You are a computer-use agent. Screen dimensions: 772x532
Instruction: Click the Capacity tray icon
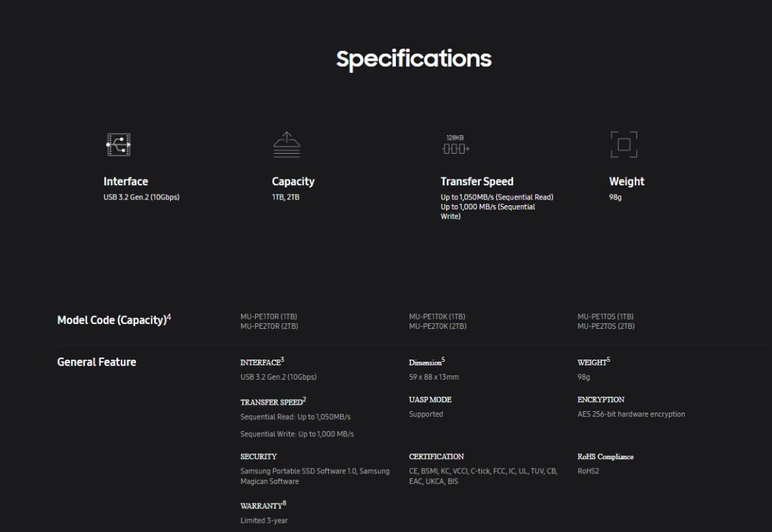click(287, 144)
